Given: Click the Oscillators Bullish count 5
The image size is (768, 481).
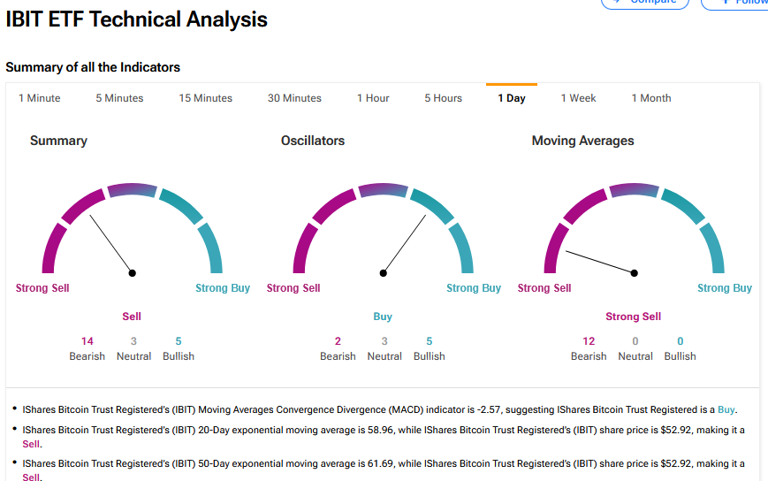Looking at the screenshot, I should point(429,341).
